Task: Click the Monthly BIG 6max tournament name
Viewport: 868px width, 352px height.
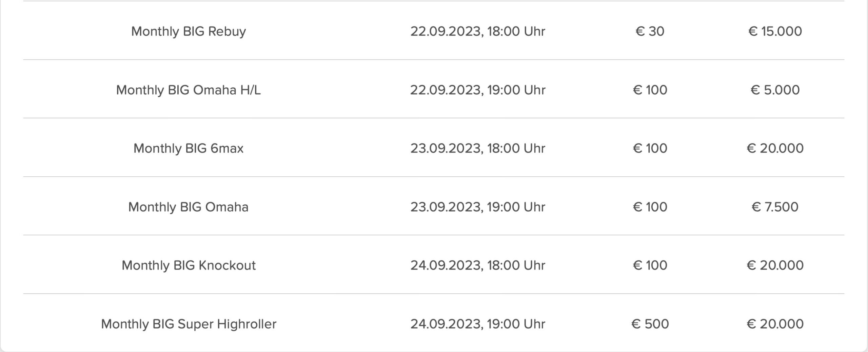Action: pos(189,148)
